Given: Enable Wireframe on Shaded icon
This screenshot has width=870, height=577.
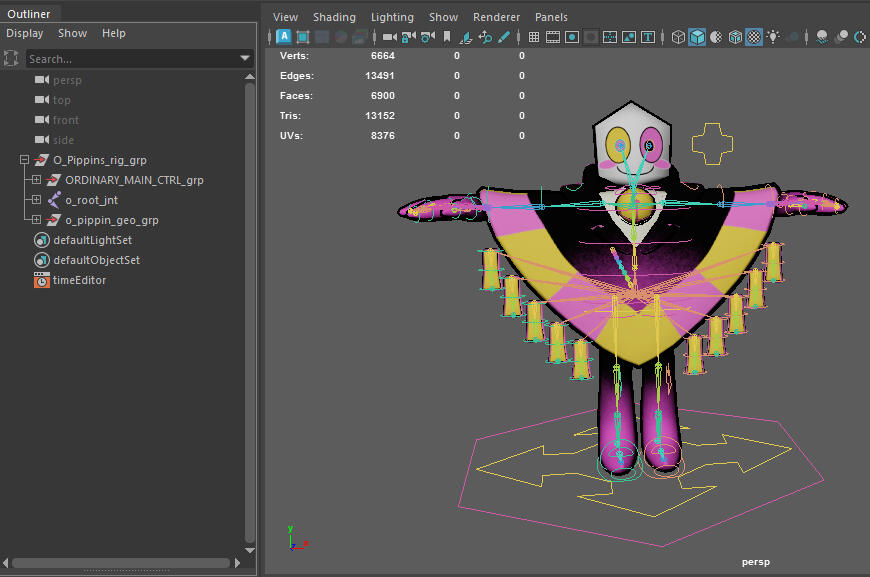Looking at the screenshot, I should point(735,37).
